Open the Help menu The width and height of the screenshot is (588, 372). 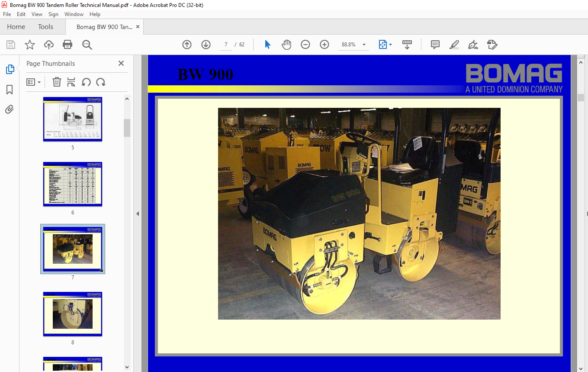tap(95, 14)
